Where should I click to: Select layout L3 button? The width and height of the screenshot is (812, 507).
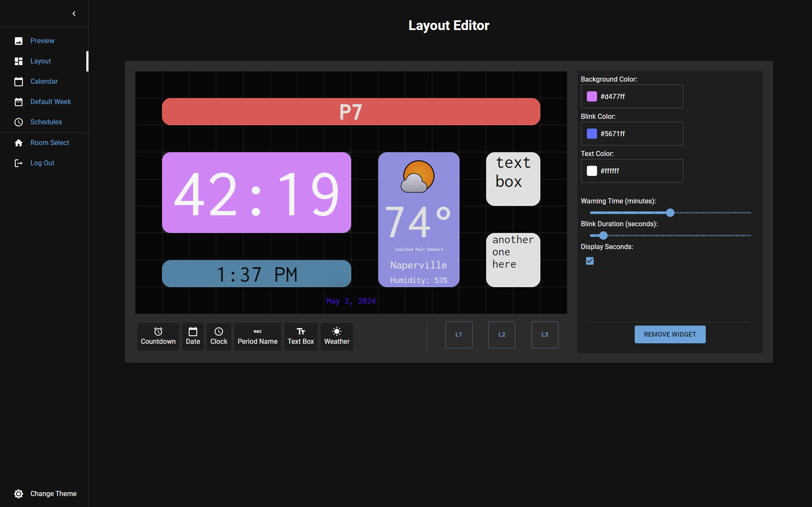(545, 334)
